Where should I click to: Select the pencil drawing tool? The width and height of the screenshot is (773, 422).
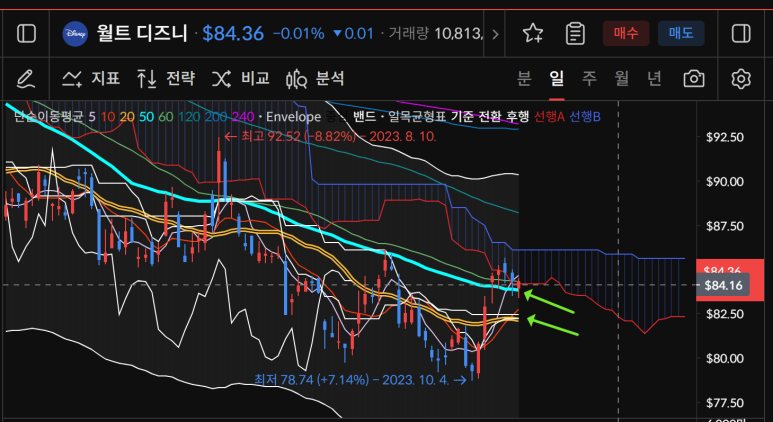coord(25,79)
